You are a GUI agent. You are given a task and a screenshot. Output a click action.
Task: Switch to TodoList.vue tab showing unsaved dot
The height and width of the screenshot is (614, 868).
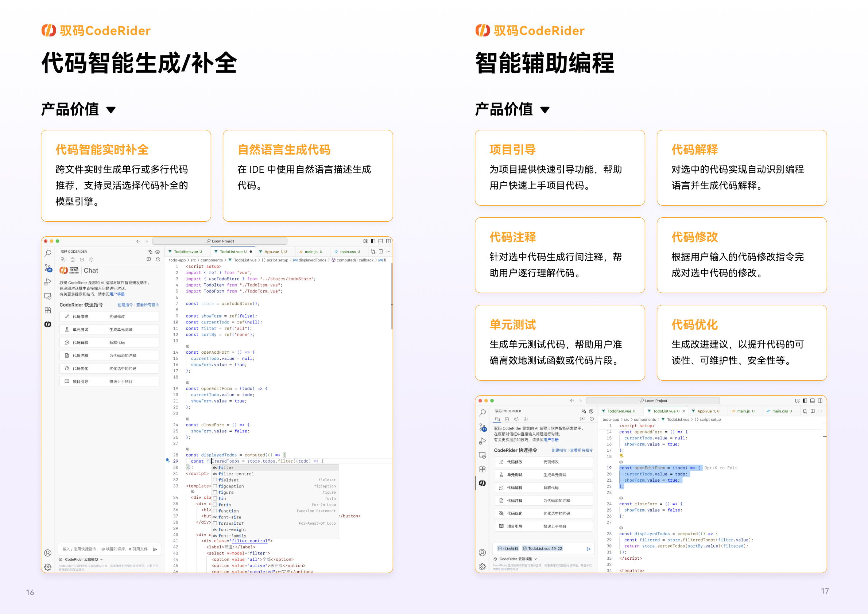point(233,252)
